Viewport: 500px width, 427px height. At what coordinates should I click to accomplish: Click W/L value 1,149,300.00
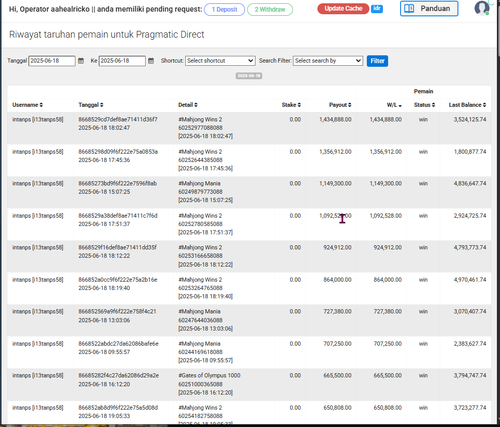(x=386, y=183)
